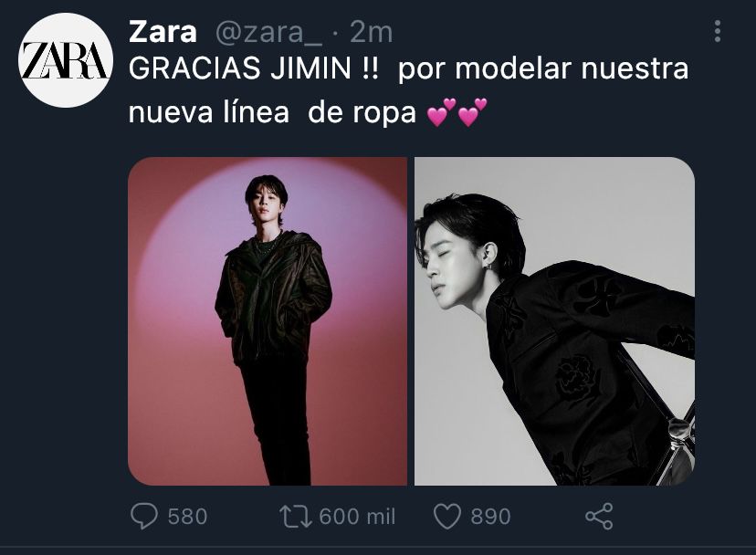Retweet using the arrows icon

[295, 516]
